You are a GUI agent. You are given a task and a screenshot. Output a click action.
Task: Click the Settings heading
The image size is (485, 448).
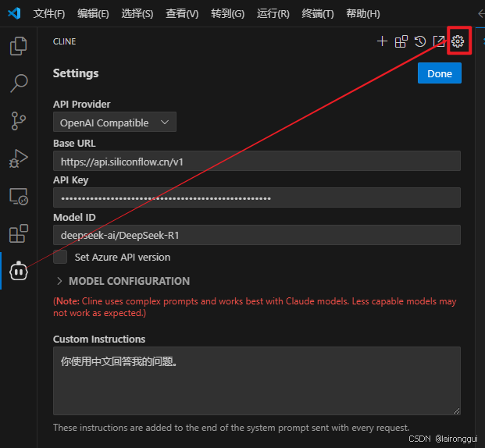(x=76, y=73)
